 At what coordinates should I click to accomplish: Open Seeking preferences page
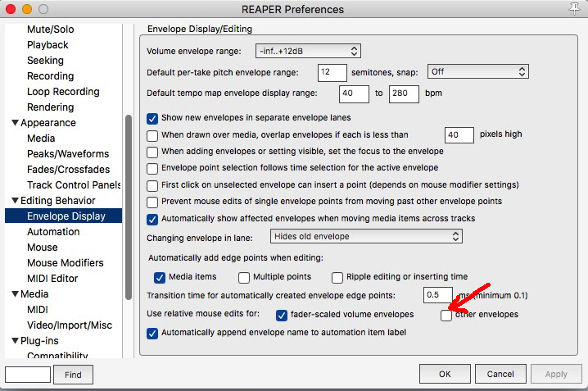[x=45, y=61]
